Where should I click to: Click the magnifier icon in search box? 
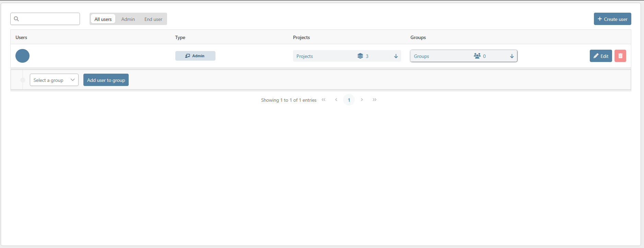click(x=16, y=19)
